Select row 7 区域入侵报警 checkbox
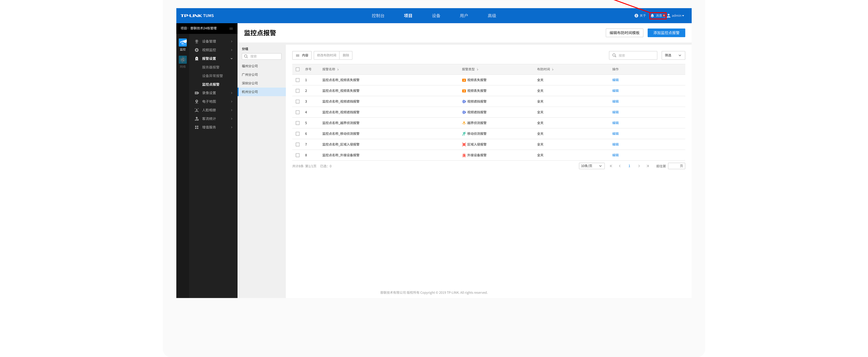Screen dimensions: 868x357 pos(297,144)
